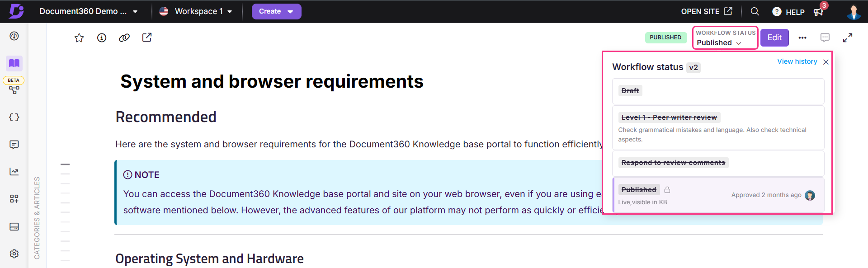Open the article info icon
Viewport: 868px width, 268px height.
(x=102, y=38)
